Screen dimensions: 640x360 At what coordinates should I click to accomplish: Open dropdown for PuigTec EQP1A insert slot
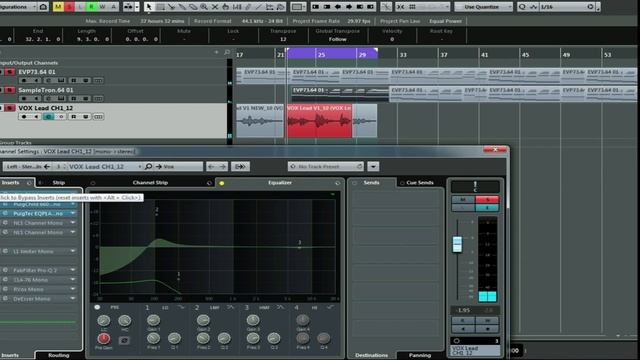(x=73, y=213)
